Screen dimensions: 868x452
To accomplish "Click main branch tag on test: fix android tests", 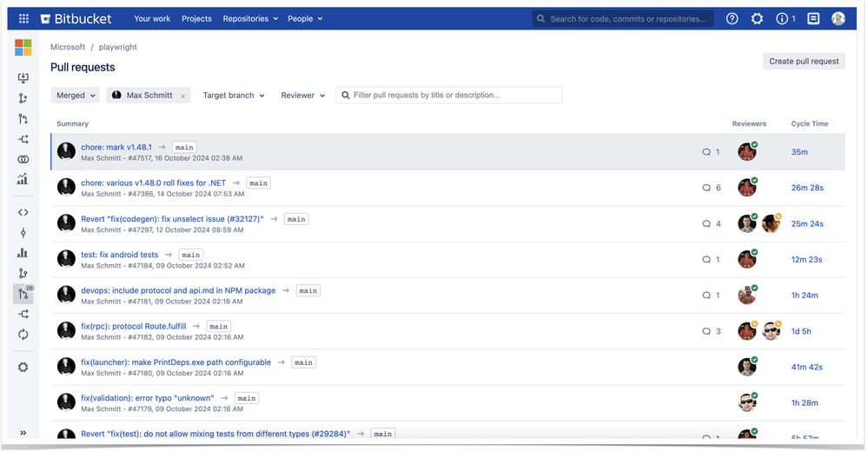I will point(191,255).
